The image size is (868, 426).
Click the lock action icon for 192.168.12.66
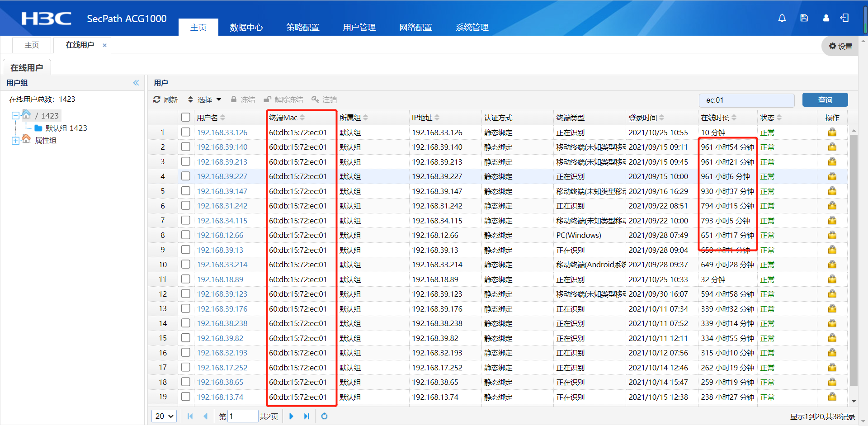point(832,235)
